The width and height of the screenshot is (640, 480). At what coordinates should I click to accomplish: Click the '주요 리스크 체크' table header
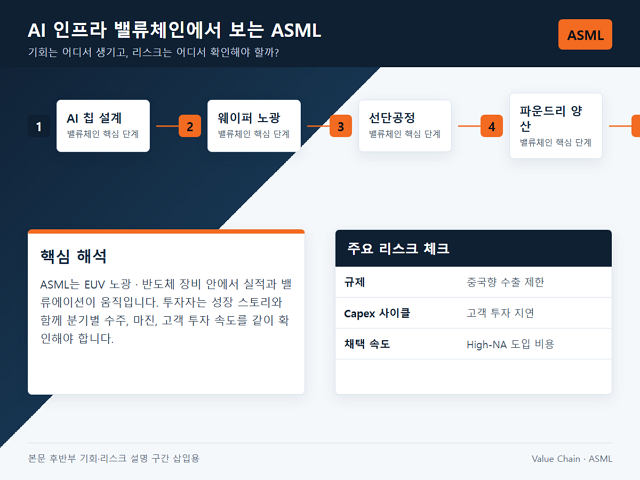pos(473,248)
